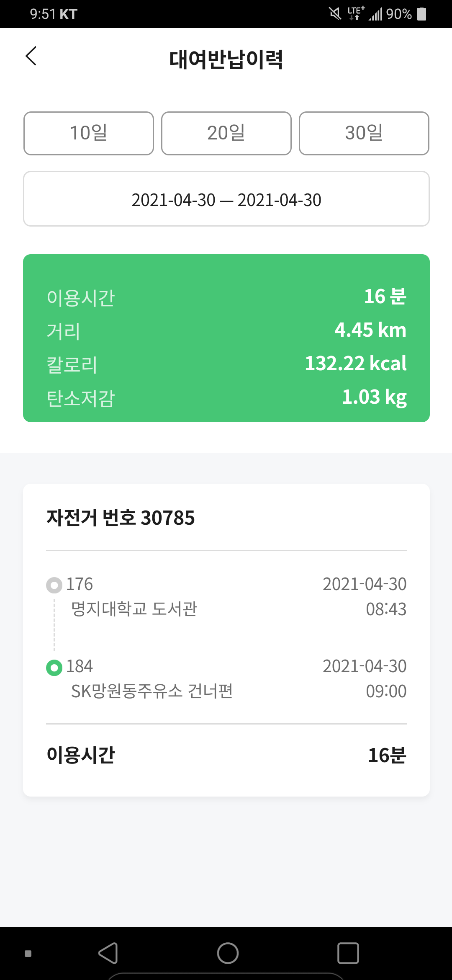This screenshot has width=452, height=980.
Task: Tap the LTE signal strength icon
Action: point(375,15)
